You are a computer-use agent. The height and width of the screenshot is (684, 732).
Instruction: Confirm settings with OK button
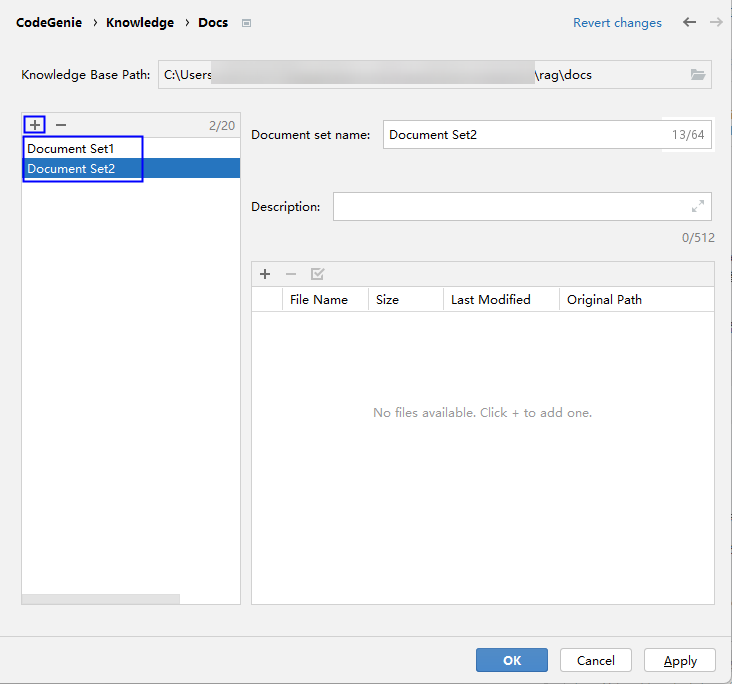tap(511, 660)
